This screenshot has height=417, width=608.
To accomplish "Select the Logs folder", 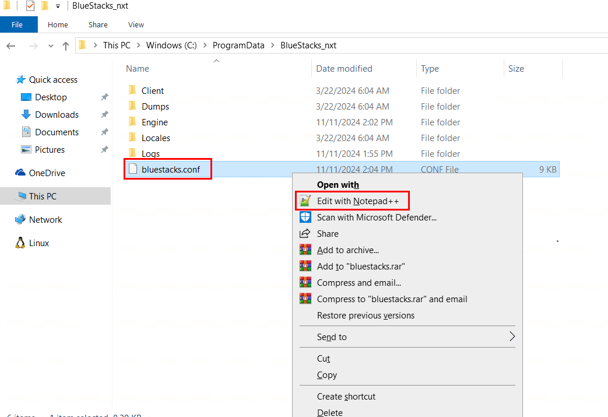I will pos(150,154).
